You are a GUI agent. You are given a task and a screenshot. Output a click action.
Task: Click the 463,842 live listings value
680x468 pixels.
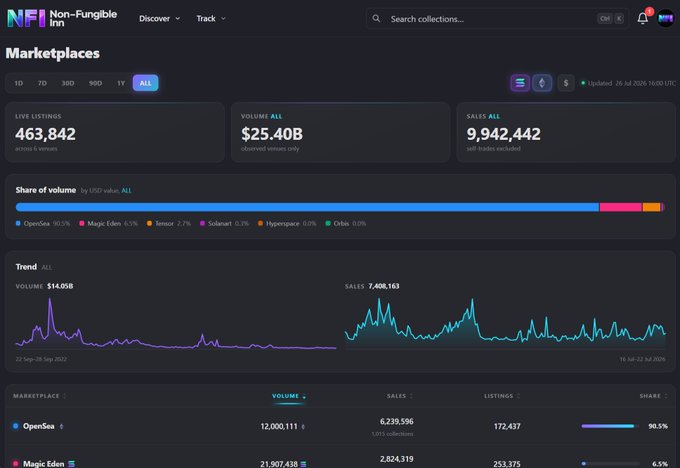[x=46, y=134]
